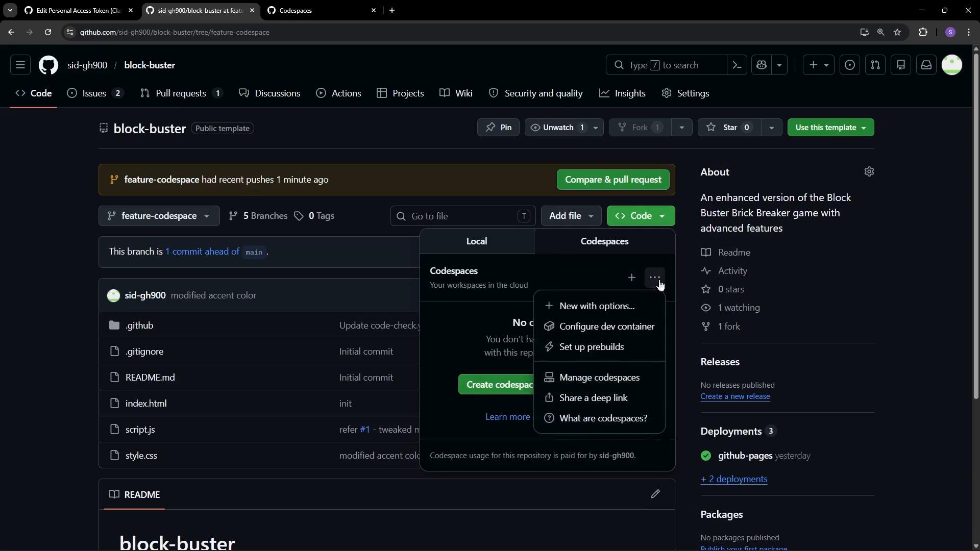Open the 1 commit ahead of link
This screenshot has width=980, height=551.
click(202, 252)
